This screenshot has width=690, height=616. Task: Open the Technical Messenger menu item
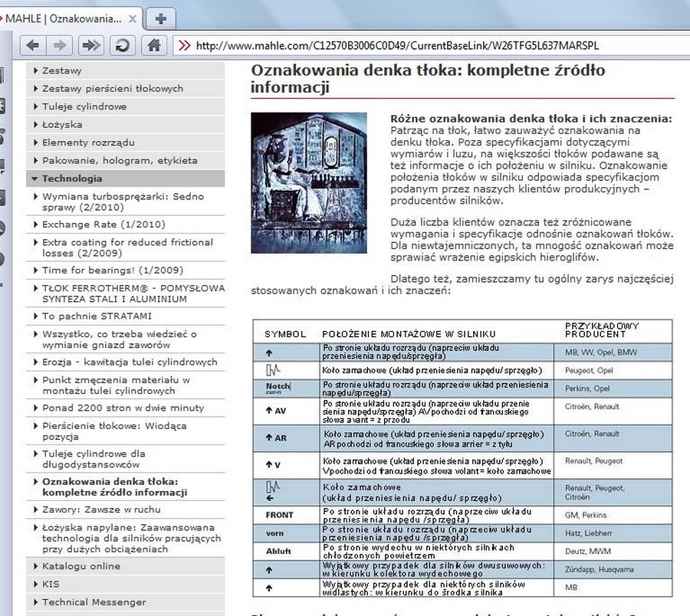[126, 602]
